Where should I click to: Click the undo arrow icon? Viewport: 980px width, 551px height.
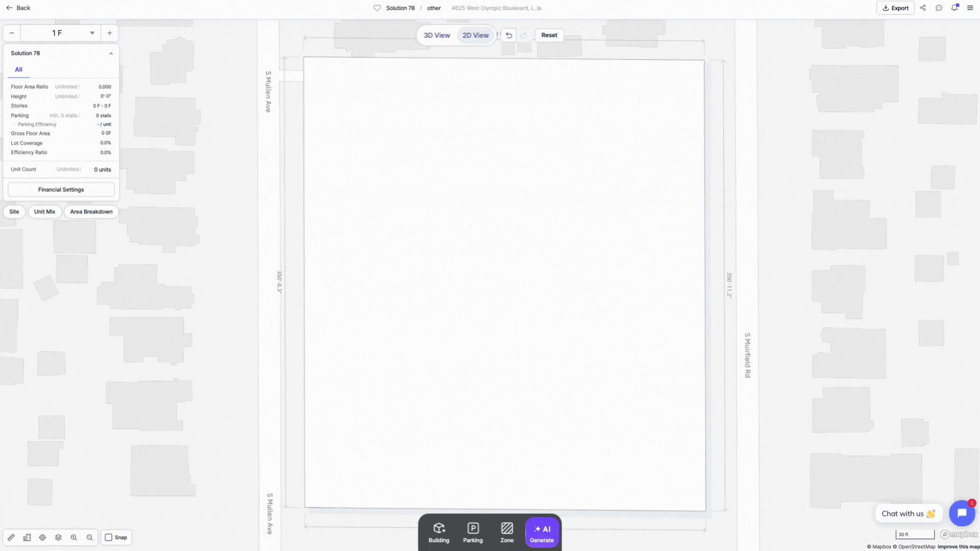pos(509,35)
